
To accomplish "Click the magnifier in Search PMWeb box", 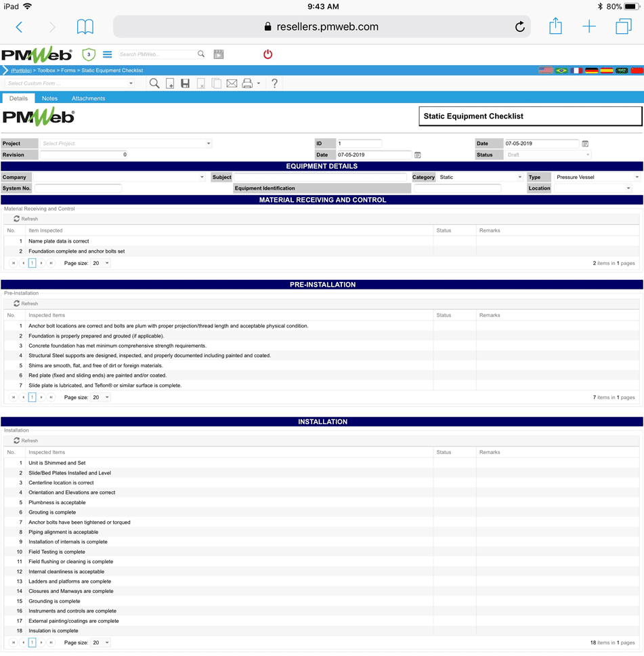I will point(201,54).
